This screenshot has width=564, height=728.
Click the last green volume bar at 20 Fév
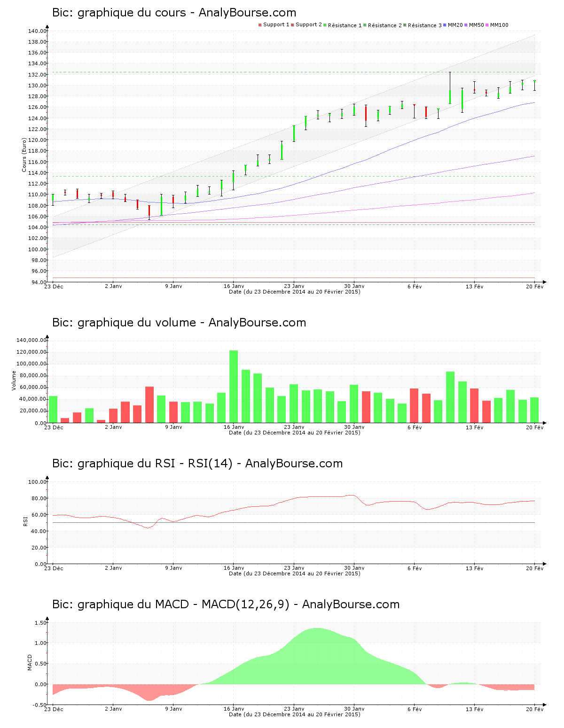click(x=534, y=410)
